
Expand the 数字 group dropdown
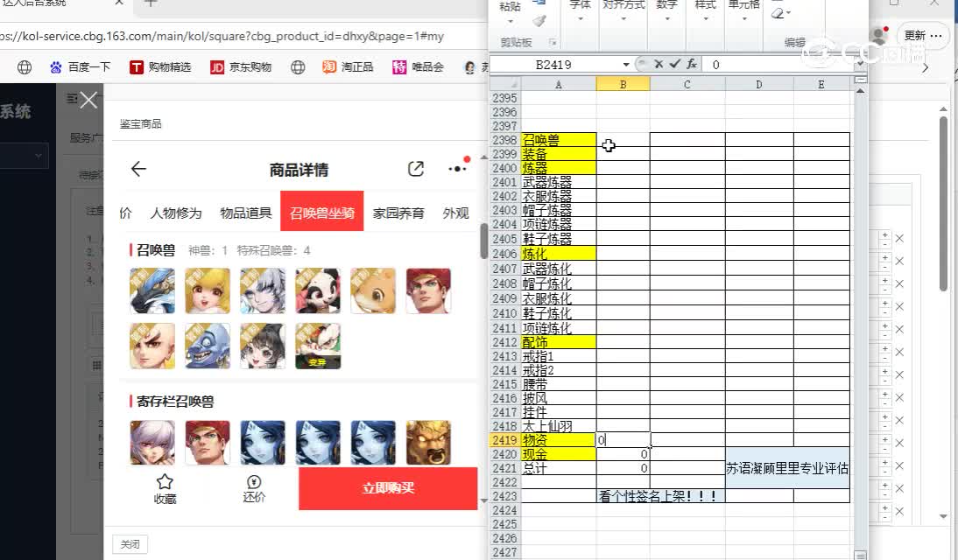(x=666, y=18)
